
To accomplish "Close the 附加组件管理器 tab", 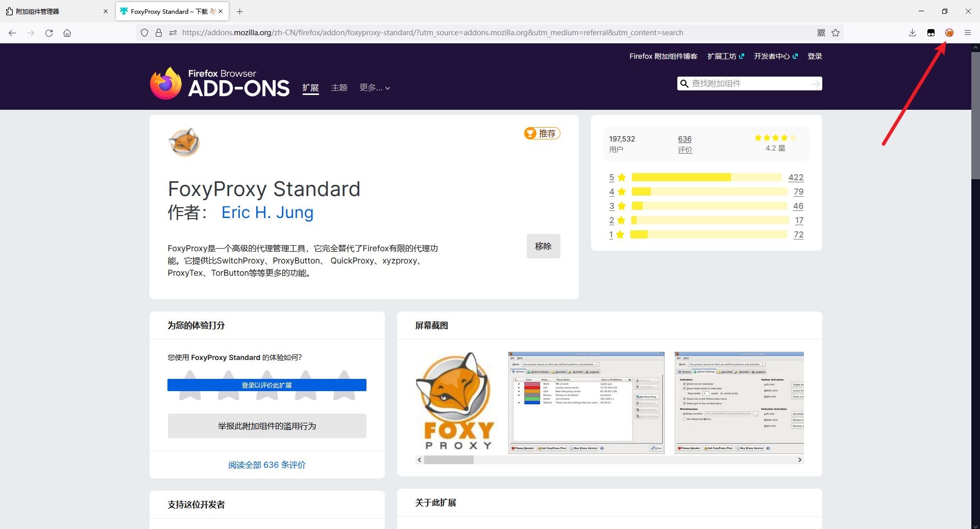I will point(106,11).
